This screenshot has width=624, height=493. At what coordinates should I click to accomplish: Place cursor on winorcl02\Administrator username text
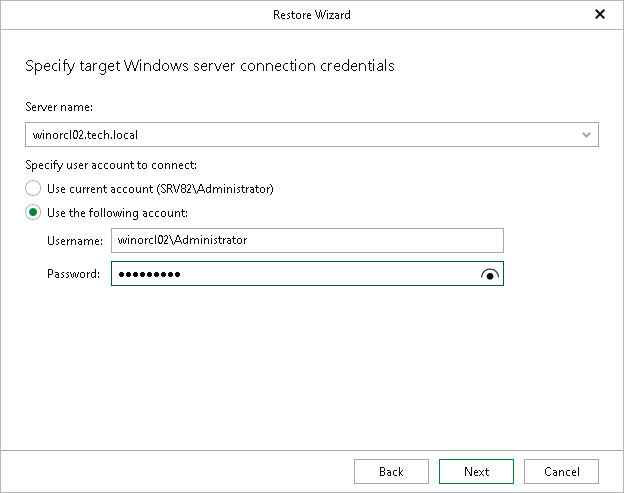pyautogui.click(x=182, y=240)
